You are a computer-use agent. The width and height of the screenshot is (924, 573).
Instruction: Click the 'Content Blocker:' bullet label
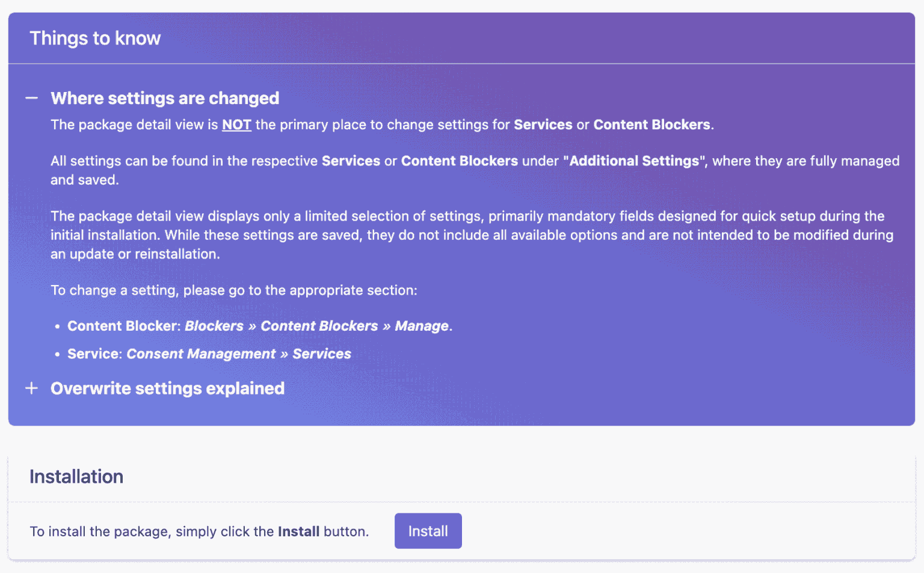(x=124, y=326)
